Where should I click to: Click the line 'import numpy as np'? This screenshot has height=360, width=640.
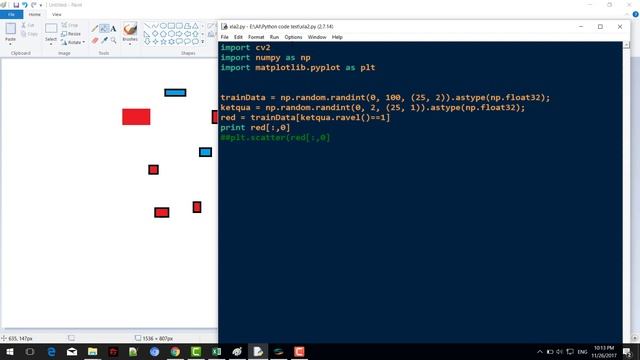[x=265, y=58]
